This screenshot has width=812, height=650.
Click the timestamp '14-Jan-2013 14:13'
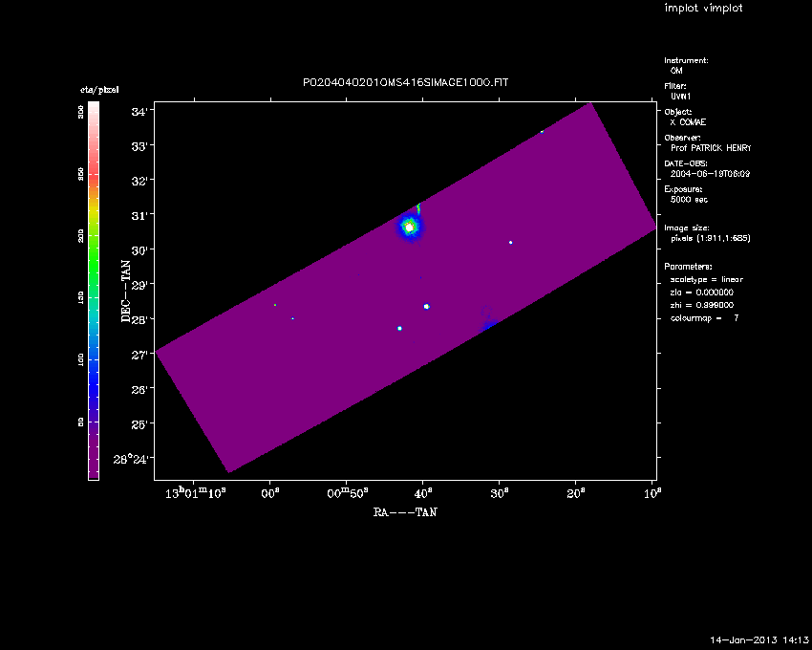click(759, 640)
